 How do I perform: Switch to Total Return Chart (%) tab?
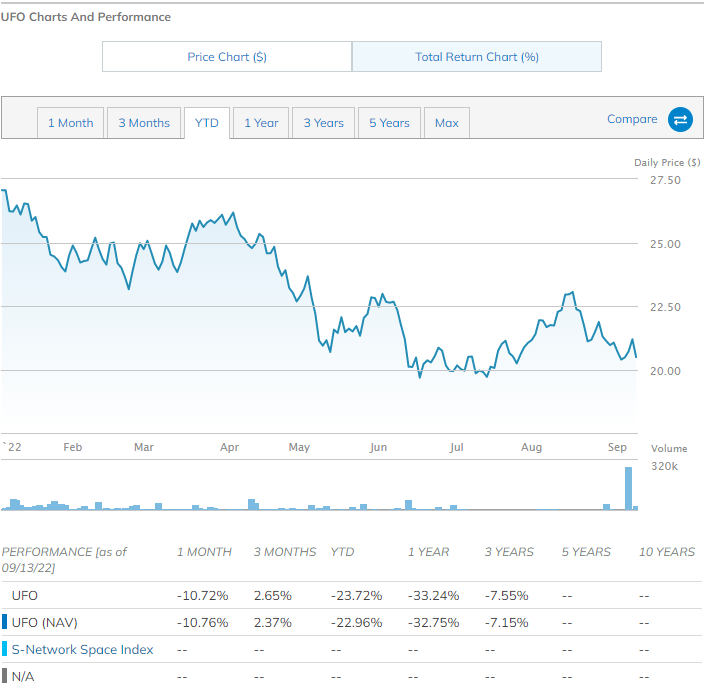point(477,57)
